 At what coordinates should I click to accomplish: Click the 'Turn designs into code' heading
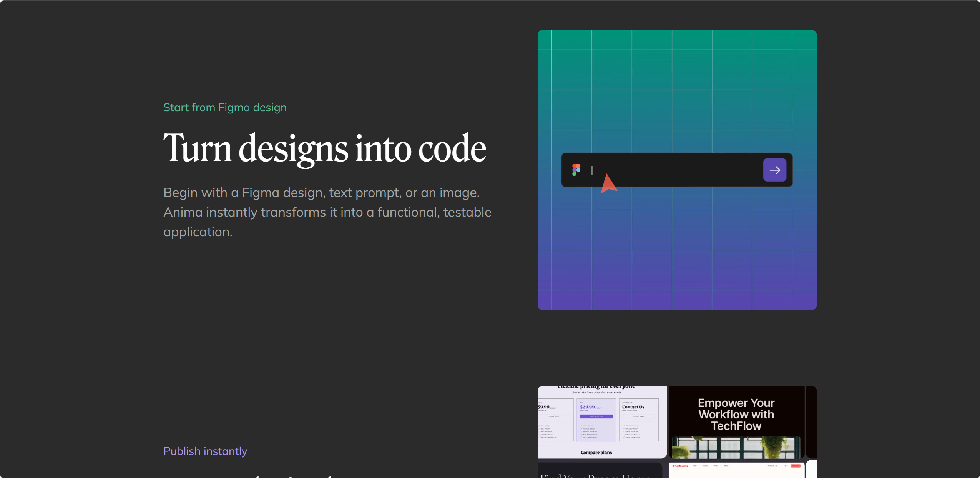[325, 148]
